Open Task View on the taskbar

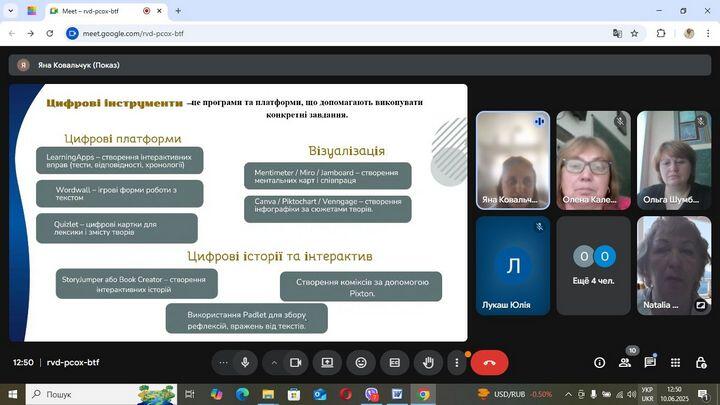[189, 394]
